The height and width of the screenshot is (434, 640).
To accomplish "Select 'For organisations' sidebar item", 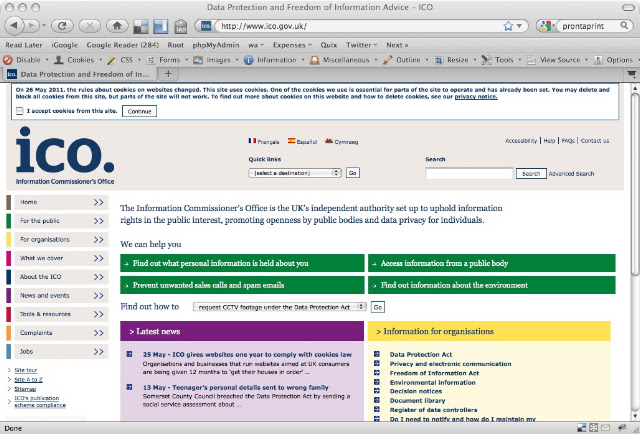I will [61, 240].
